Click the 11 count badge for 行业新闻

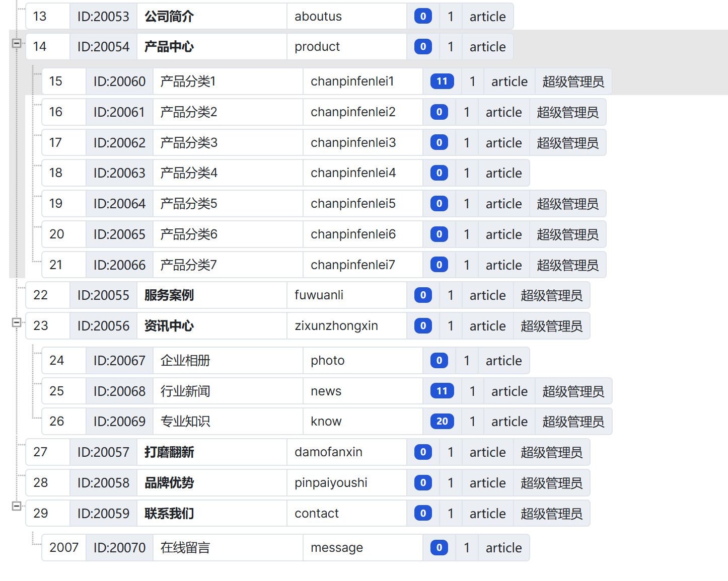point(442,391)
